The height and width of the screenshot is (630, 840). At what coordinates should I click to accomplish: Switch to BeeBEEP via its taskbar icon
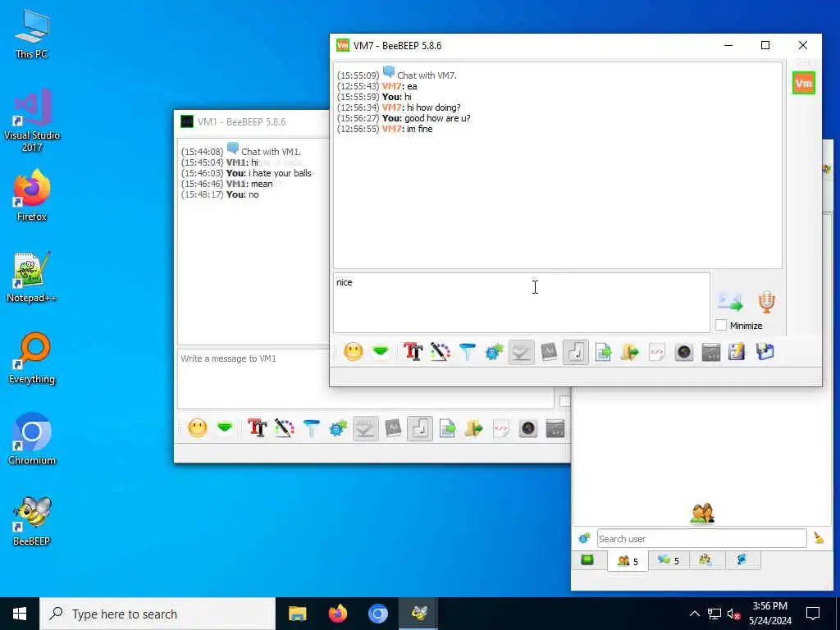point(418,614)
